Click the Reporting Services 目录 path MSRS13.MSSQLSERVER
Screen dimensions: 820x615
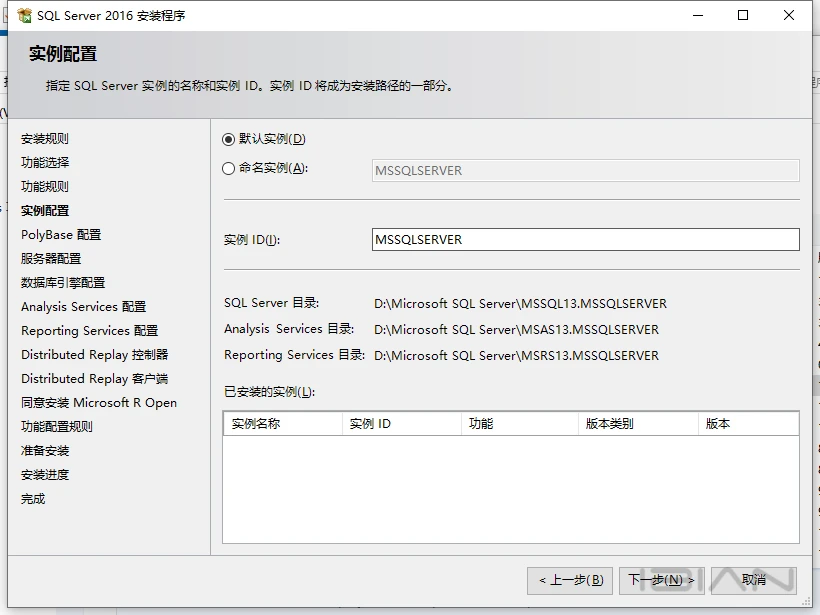point(516,356)
